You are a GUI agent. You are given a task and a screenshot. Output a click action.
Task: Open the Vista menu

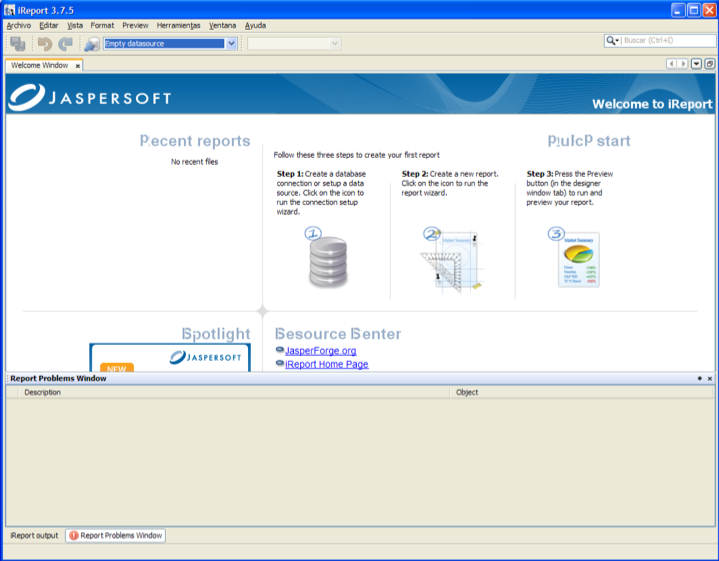tap(75, 26)
